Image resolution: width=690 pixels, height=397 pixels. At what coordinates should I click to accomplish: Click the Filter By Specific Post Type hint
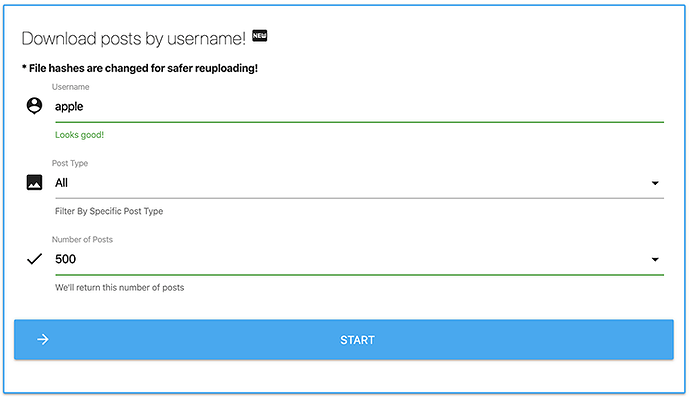click(x=109, y=211)
